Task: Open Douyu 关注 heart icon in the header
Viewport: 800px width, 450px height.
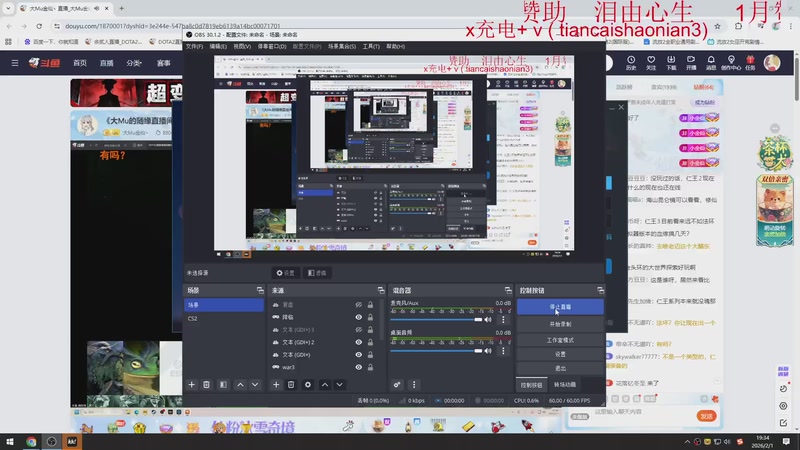Action: 651,63
